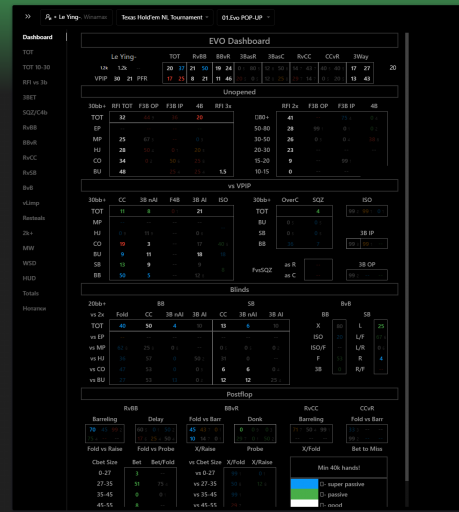Viewport: 459px width, 512px height.
Task: Select the MW tab
Action: 28,248
